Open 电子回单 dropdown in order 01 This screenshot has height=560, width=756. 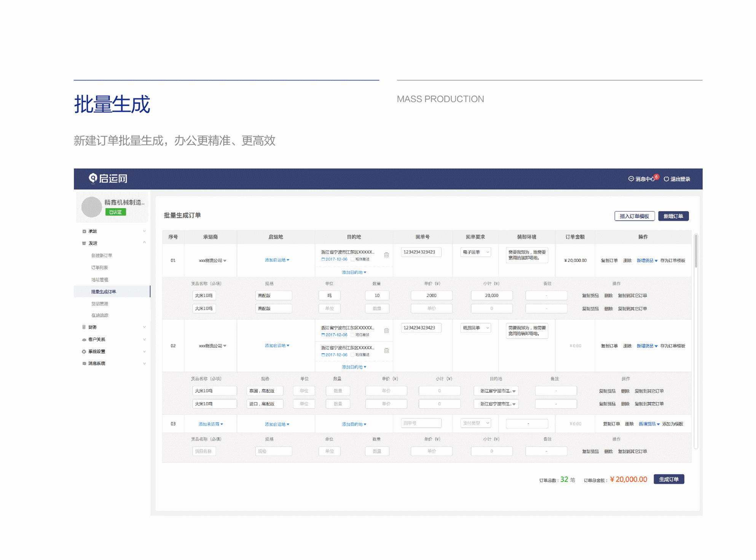click(x=475, y=252)
